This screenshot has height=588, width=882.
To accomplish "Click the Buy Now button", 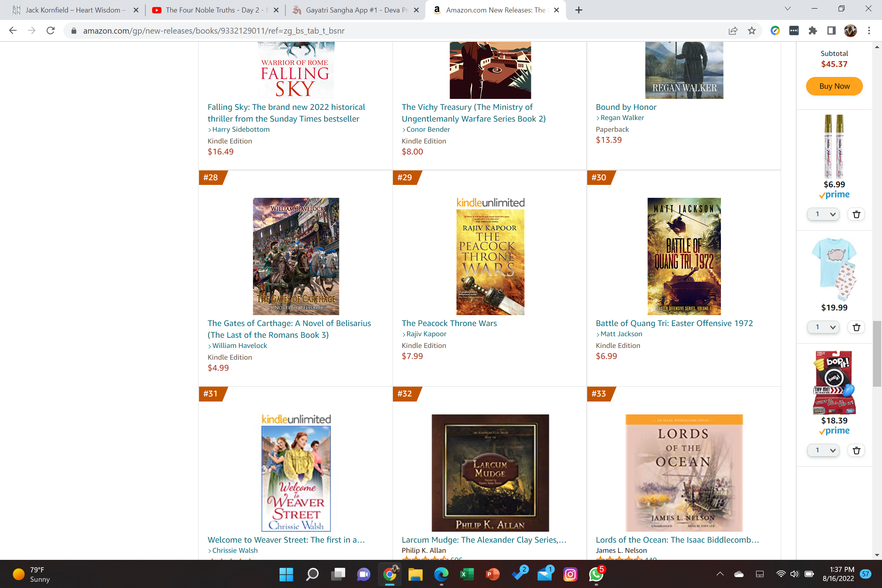I will pos(834,86).
